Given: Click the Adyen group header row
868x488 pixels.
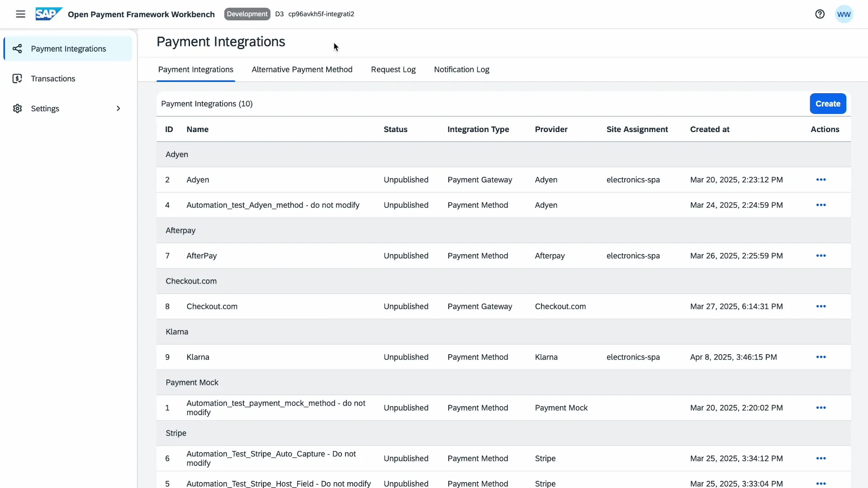Looking at the screenshot, I should click(503, 155).
